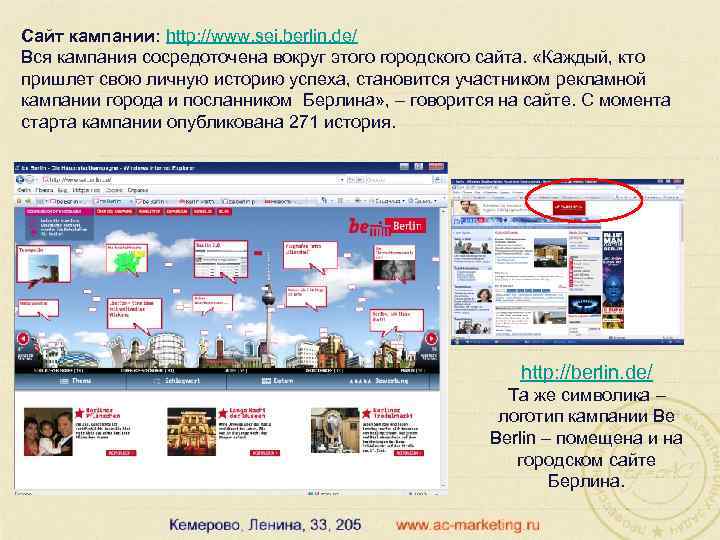The image size is (720, 540).
Task: Click red button under Berliner Trödelmarkt story
Action: [408, 453]
